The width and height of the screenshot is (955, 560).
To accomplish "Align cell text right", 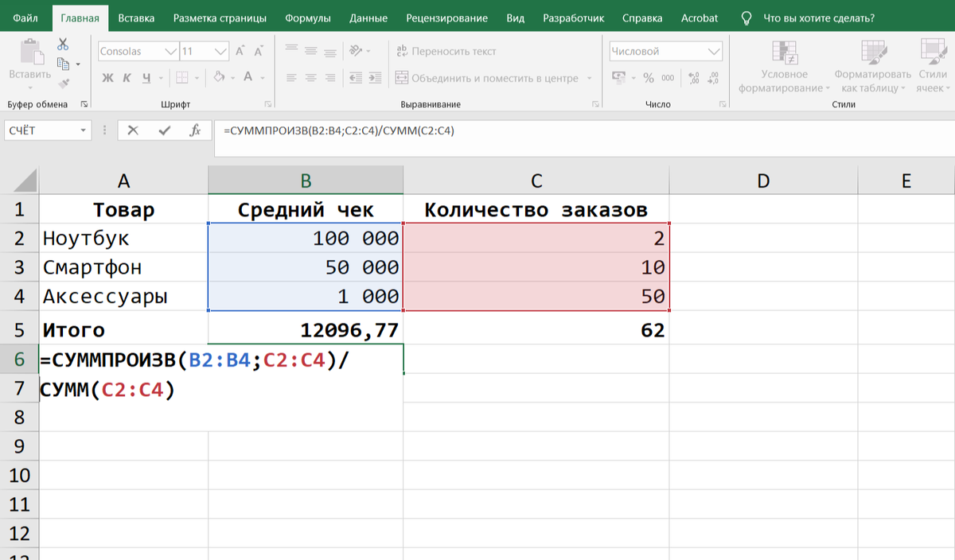I will coord(330,78).
